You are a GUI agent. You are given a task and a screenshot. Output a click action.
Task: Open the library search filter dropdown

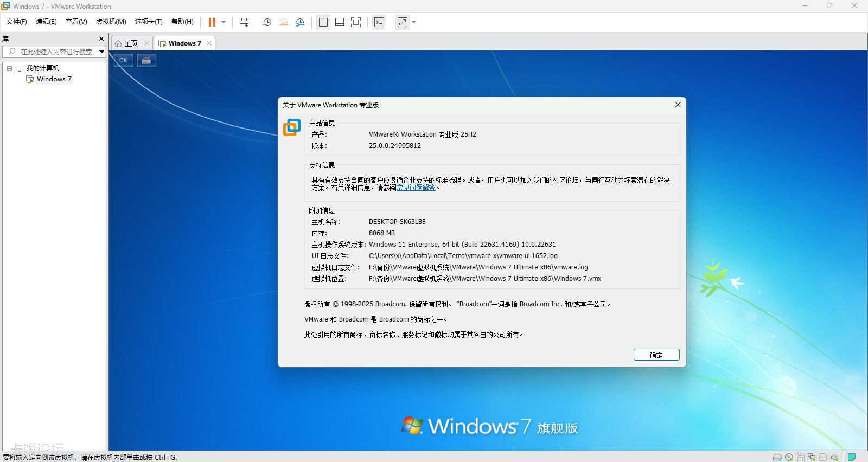pos(101,52)
